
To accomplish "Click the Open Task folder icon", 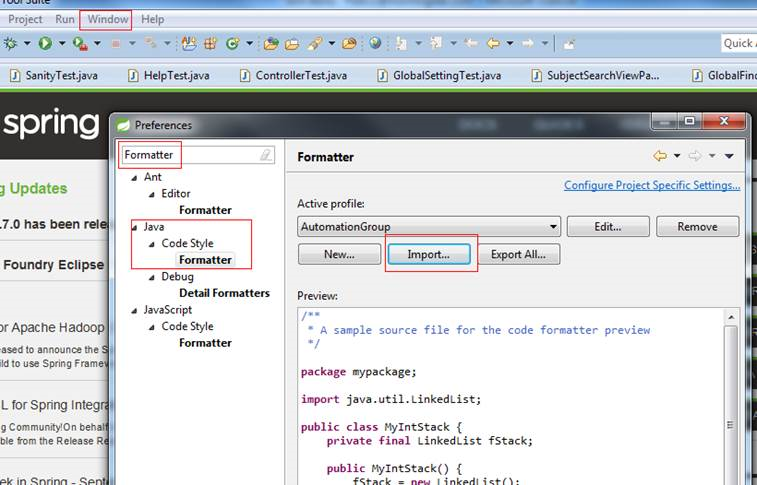I will (292, 44).
